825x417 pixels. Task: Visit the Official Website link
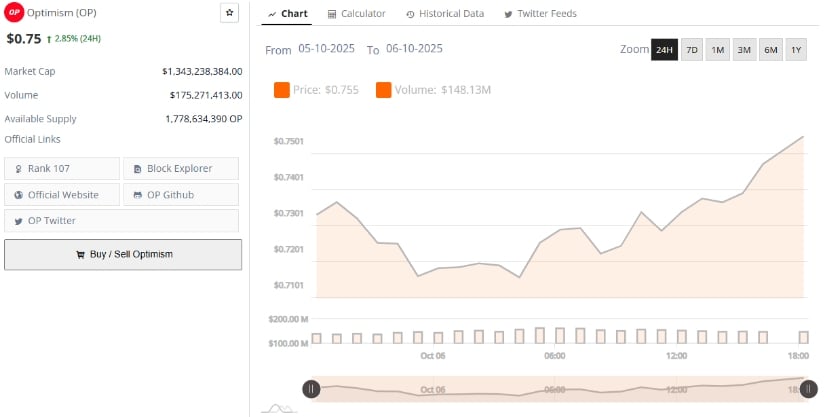tap(62, 194)
